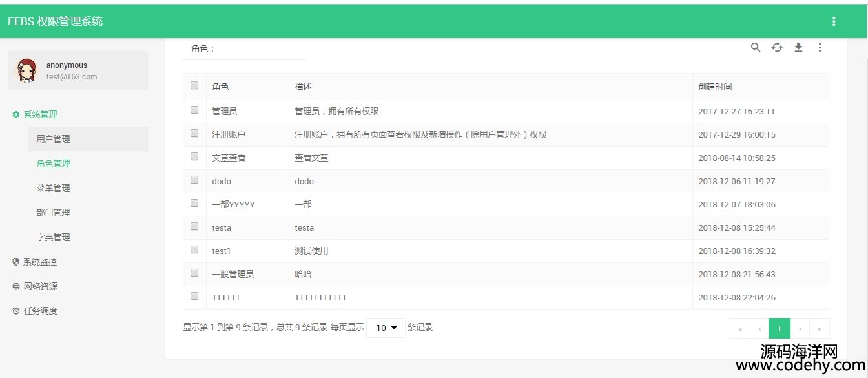Go to next page with › button
Viewport: 868px width, 378px height.
tap(800, 328)
